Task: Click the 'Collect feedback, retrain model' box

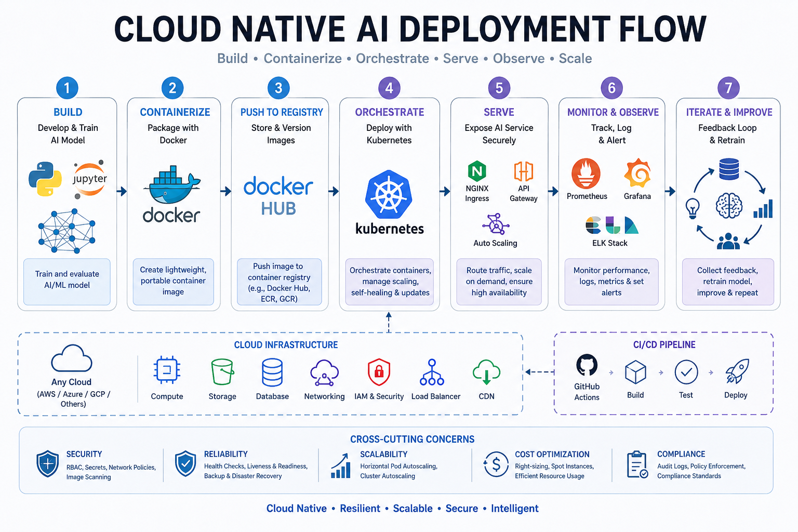Action: 728,282
